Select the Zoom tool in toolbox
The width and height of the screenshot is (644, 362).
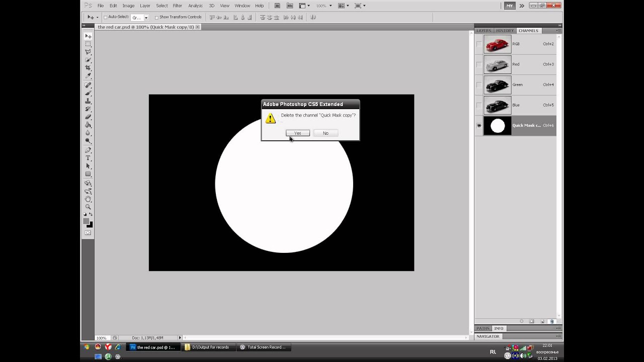88,207
